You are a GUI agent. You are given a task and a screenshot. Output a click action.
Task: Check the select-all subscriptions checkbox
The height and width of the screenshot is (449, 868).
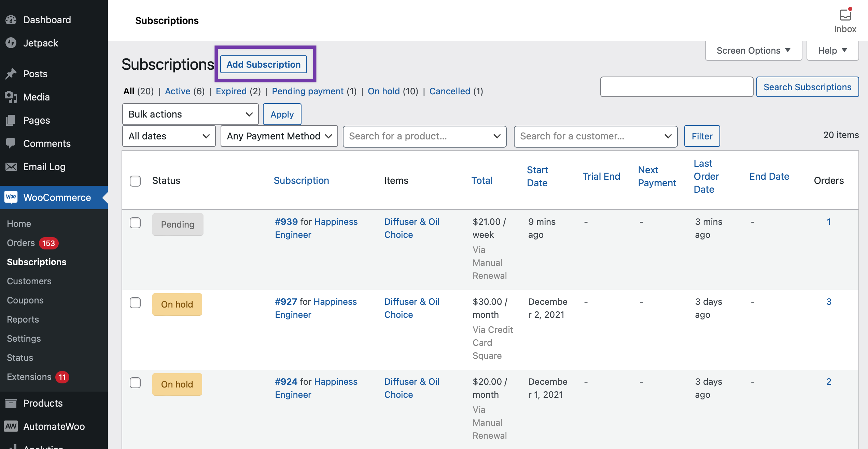click(x=135, y=181)
